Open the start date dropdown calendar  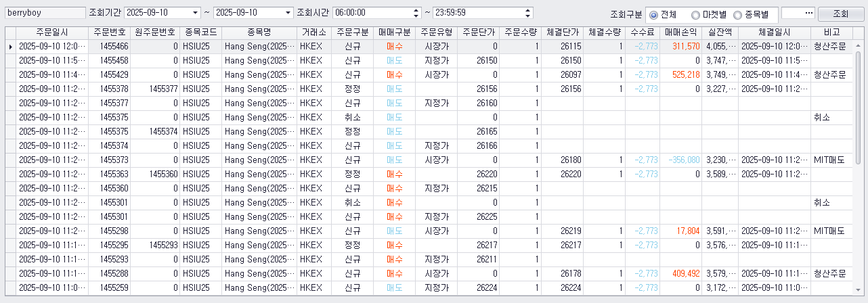pyautogui.click(x=196, y=13)
